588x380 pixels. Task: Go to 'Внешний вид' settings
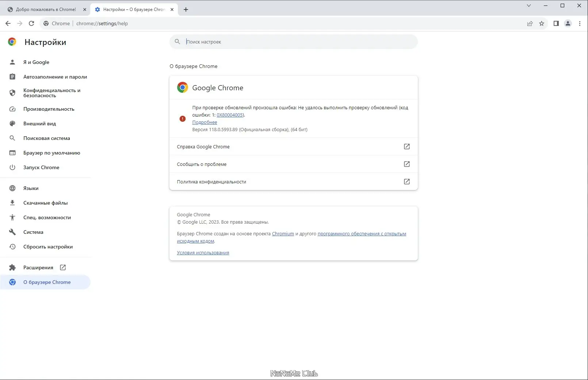(x=45, y=123)
